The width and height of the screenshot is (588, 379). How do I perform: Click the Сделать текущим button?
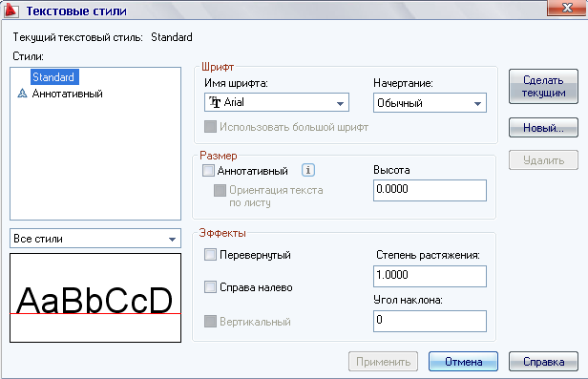coord(543,86)
